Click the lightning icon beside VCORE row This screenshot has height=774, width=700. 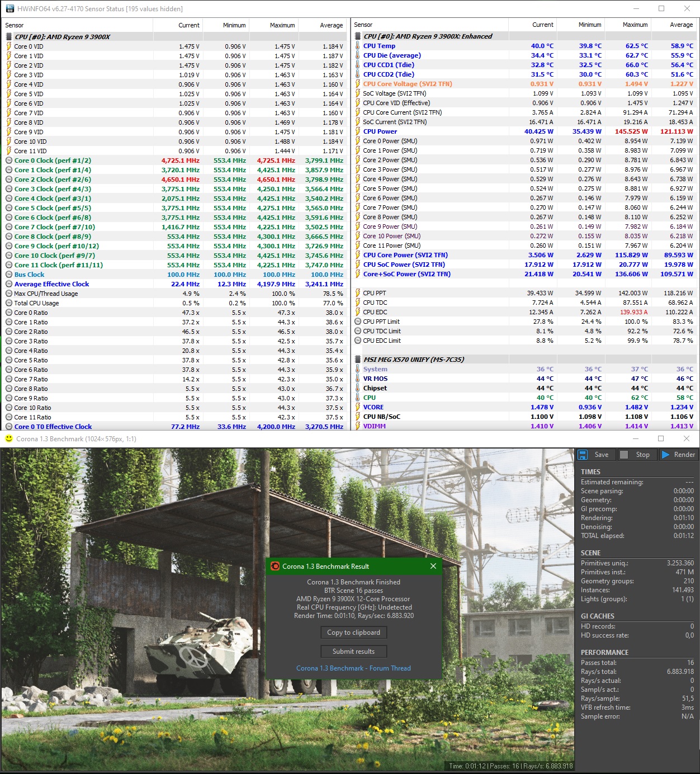point(358,407)
